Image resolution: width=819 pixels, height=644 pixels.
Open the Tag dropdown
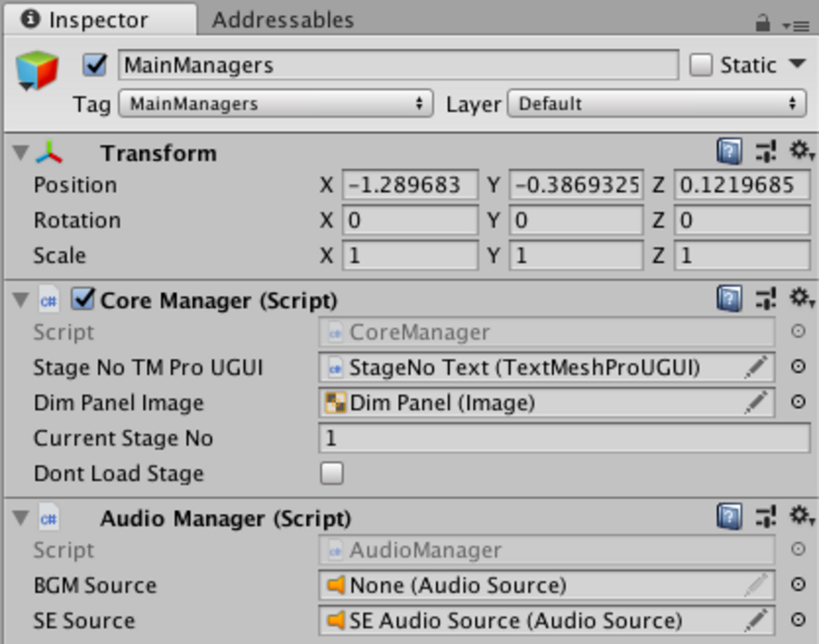(275, 104)
